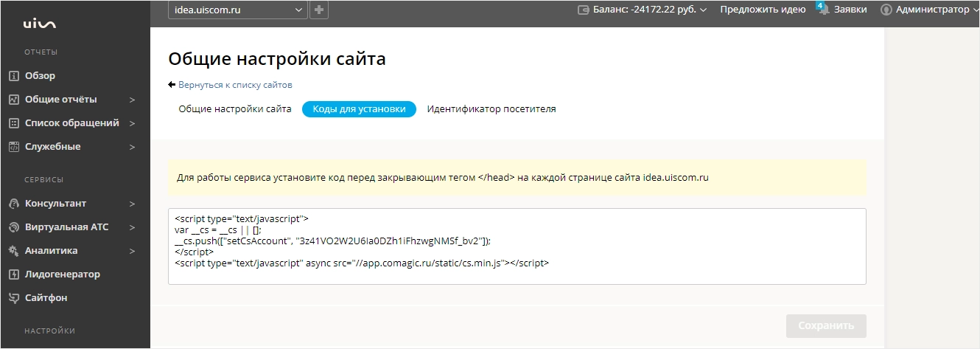Expand the Список обращений submenu arrow
Image resolution: width=980 pixels, height=349 pixels.
tap(133, 123)
